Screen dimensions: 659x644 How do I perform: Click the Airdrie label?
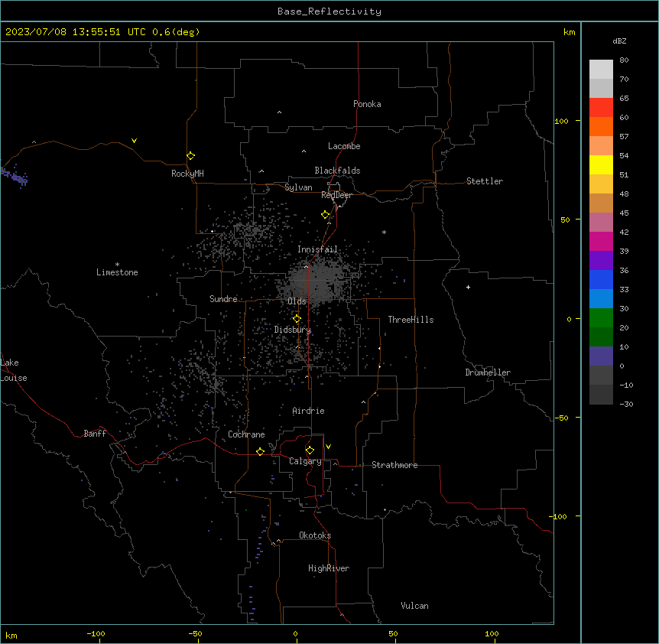click(x=309, y=411)
